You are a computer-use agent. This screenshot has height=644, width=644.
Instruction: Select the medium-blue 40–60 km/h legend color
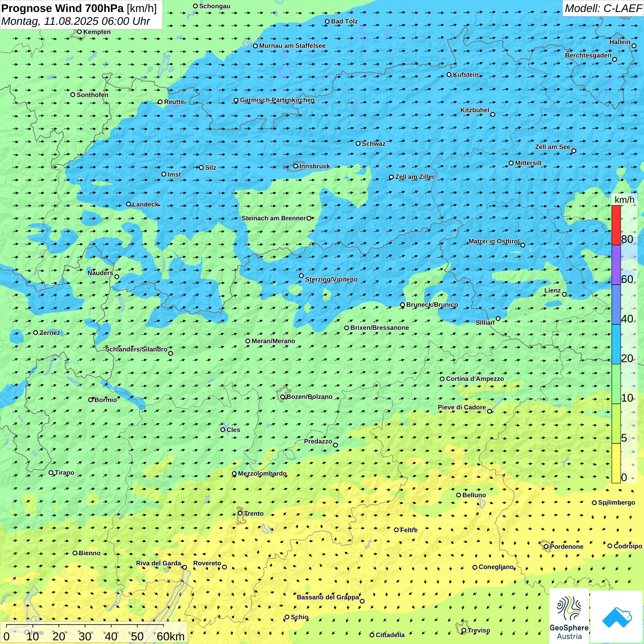click(x=616, y=305)
